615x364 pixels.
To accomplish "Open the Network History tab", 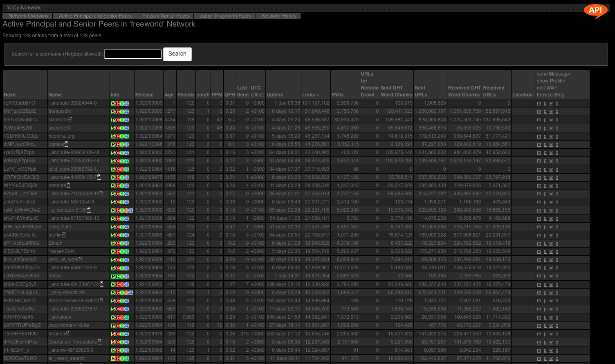I will [x=279, y=16].
